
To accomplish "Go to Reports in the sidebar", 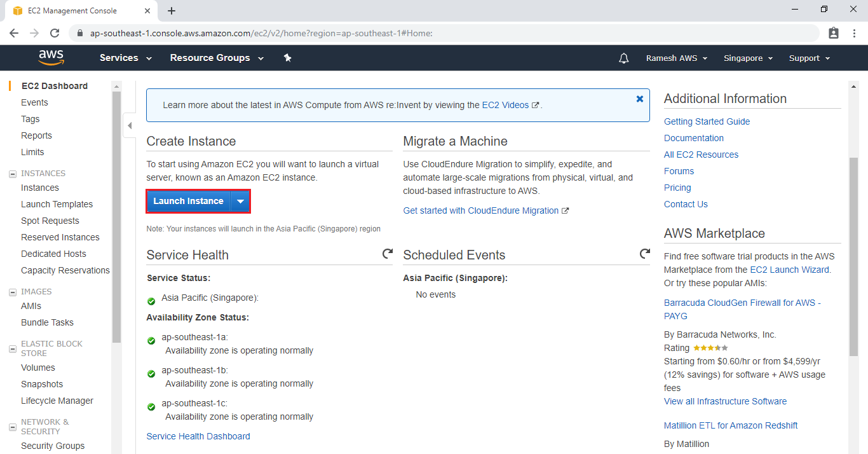I will (x=37, y=135).
